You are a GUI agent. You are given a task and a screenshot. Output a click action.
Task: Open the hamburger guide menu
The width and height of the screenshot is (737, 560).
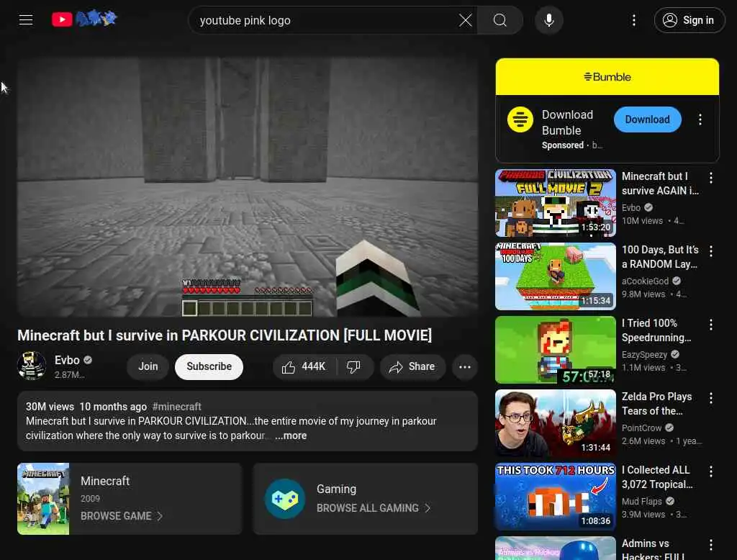point(25,20)
